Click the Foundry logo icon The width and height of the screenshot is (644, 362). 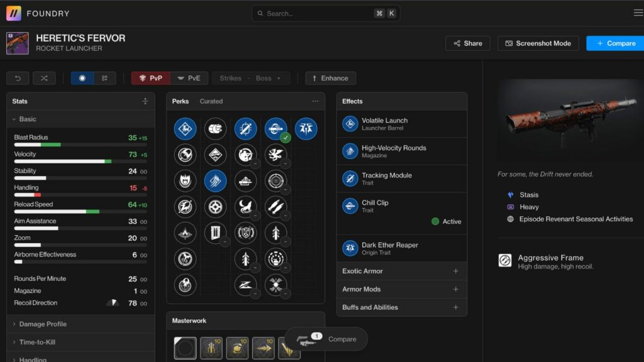click(14, 13)
